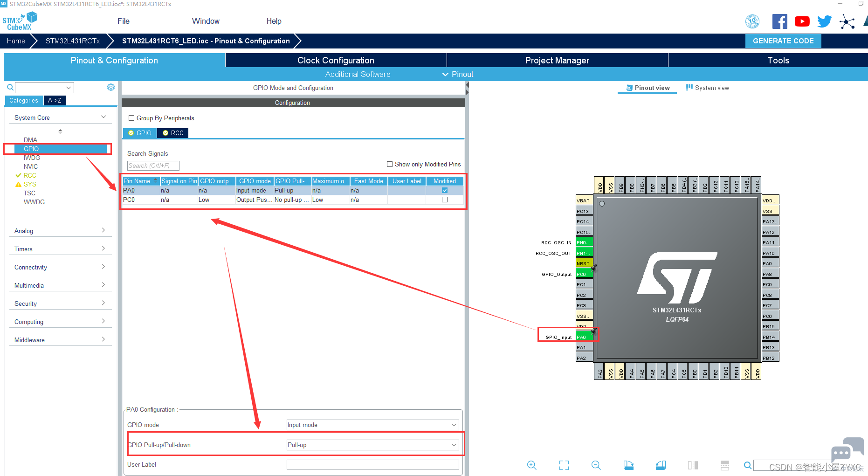Tick Show only Modified Pins
This screenshot has height=476, width=868.
[x=390, y=164]
